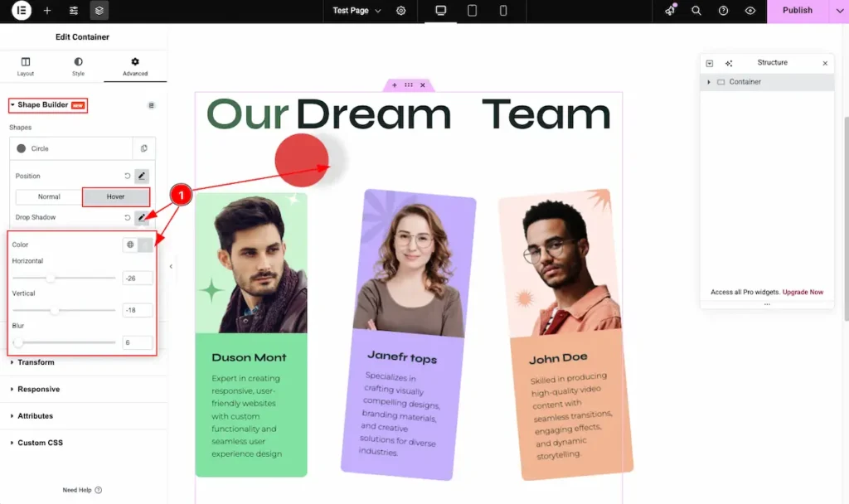Preview changes with the eye icon

(x=750, y=11)
